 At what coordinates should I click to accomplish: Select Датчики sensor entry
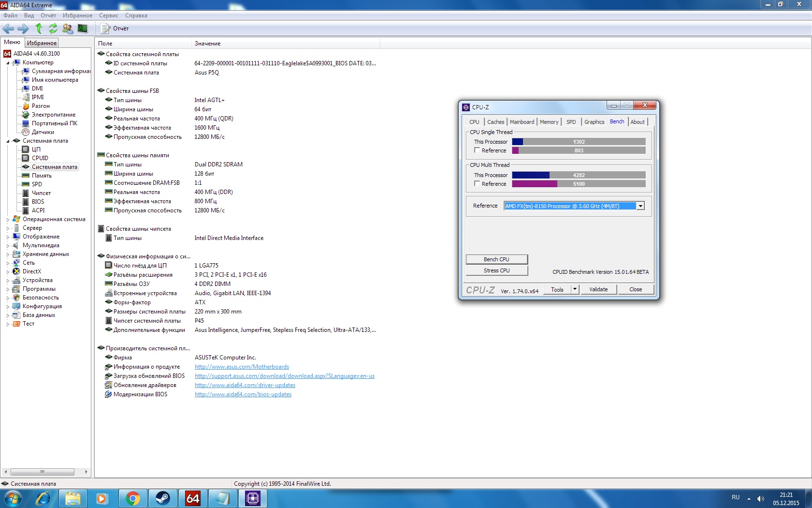tap(43, 132)
